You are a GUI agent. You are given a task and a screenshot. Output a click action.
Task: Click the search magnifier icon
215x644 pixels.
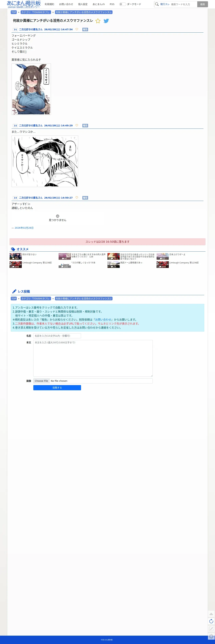[157, 4]
